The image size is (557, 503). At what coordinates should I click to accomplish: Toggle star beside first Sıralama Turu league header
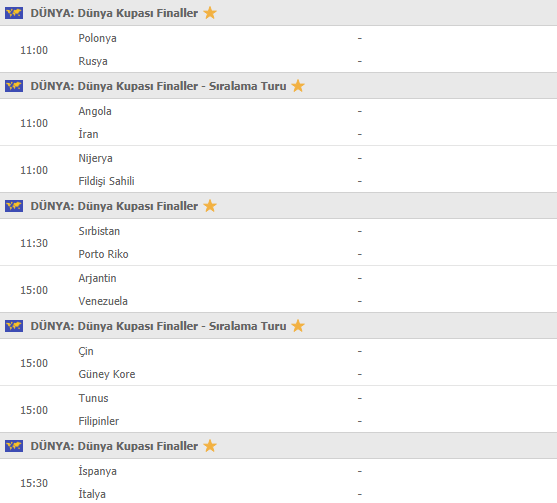[x=298, y=86]
